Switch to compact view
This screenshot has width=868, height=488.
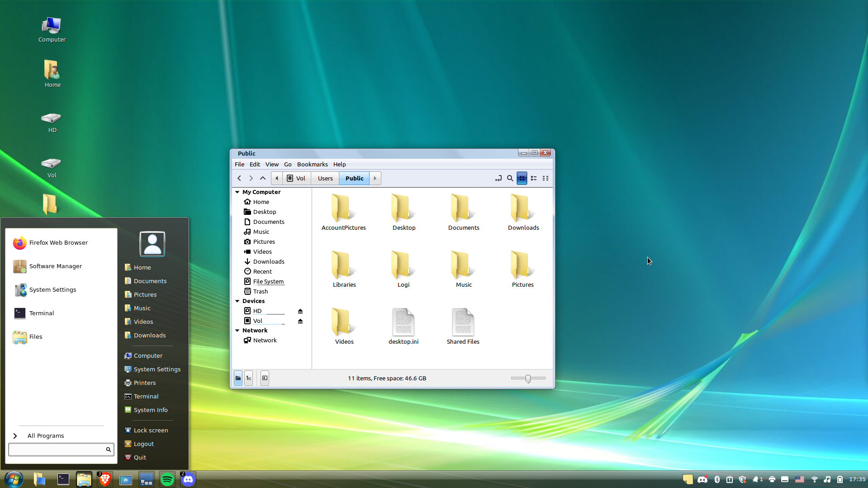pos(545,178)
